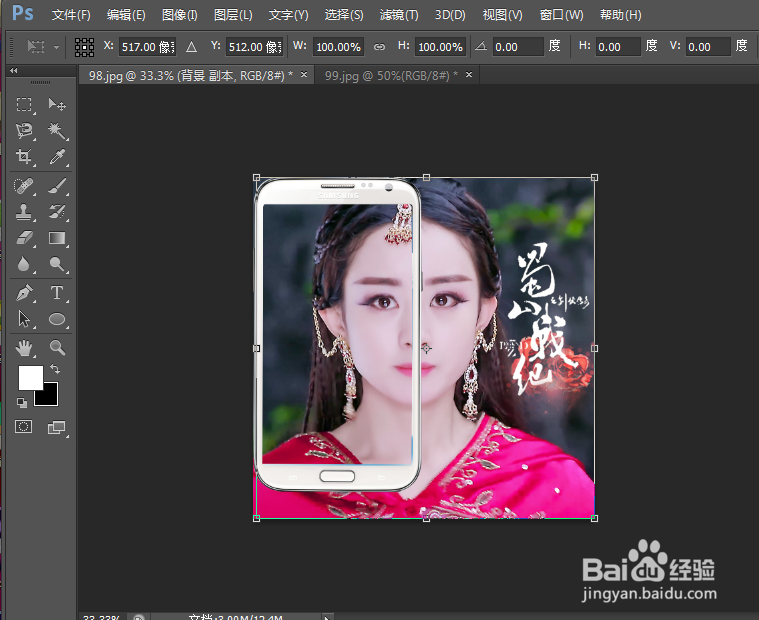
Task: Select the Path Selection tool
Action: point(24,319)
